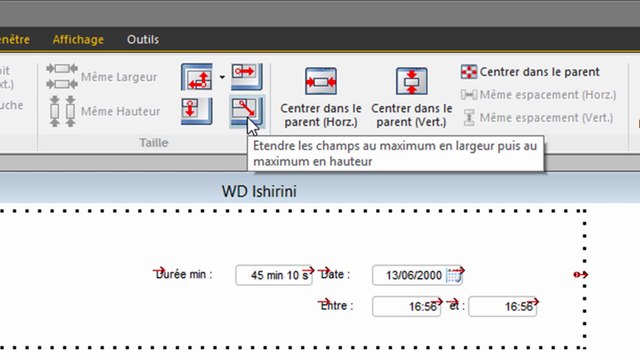Expand the dropdown arrow beside the resize icon
Screen dimensions: 640x360
coord(222,77)
